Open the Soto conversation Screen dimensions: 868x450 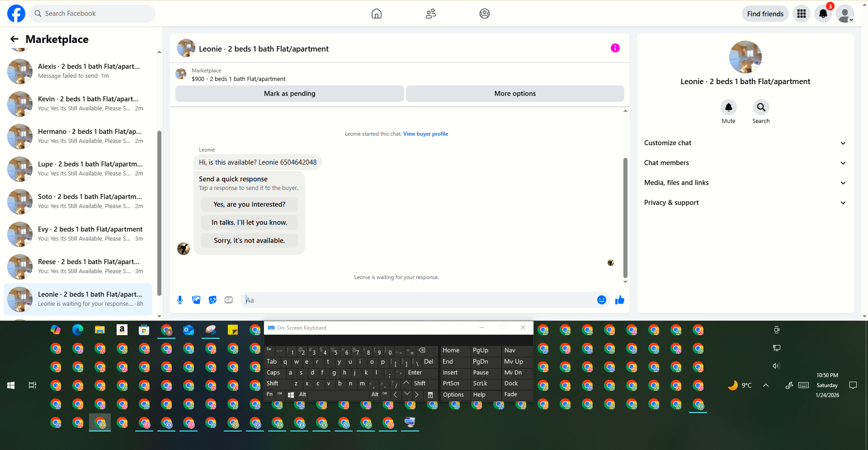78,202
